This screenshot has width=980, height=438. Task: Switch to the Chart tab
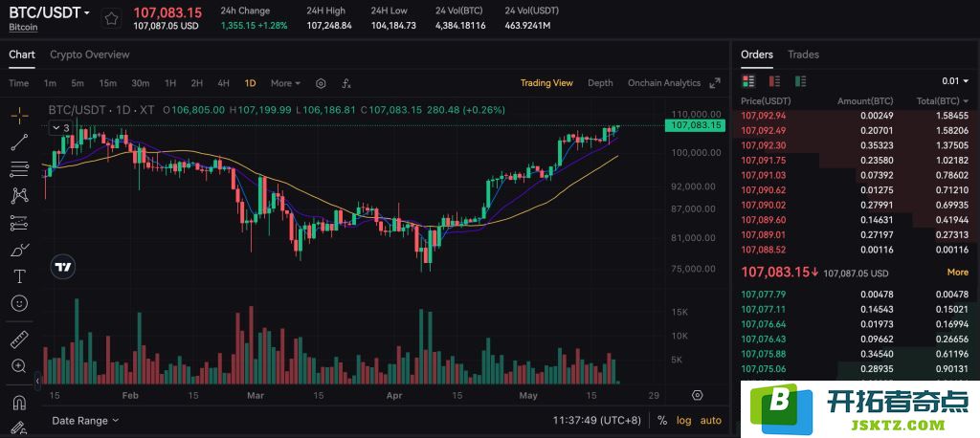tap(22, 55)
